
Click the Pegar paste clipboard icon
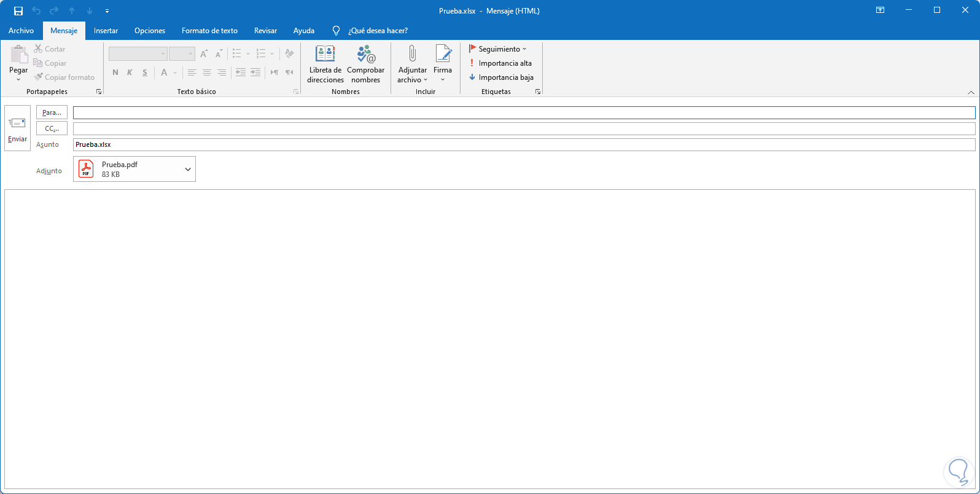coord(18,55)
